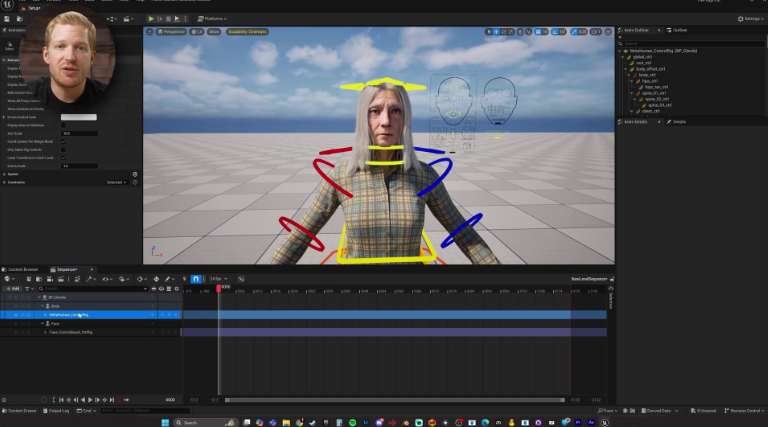
Task: Uncheck Local Transforms in Each Local checkbox
Action: tap(63, 158)
